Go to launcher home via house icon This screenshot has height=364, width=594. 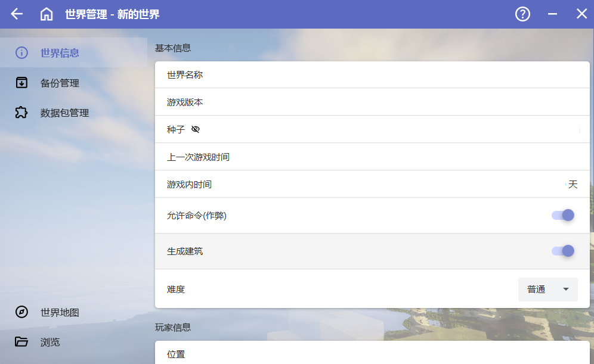(x=47, y=14)
